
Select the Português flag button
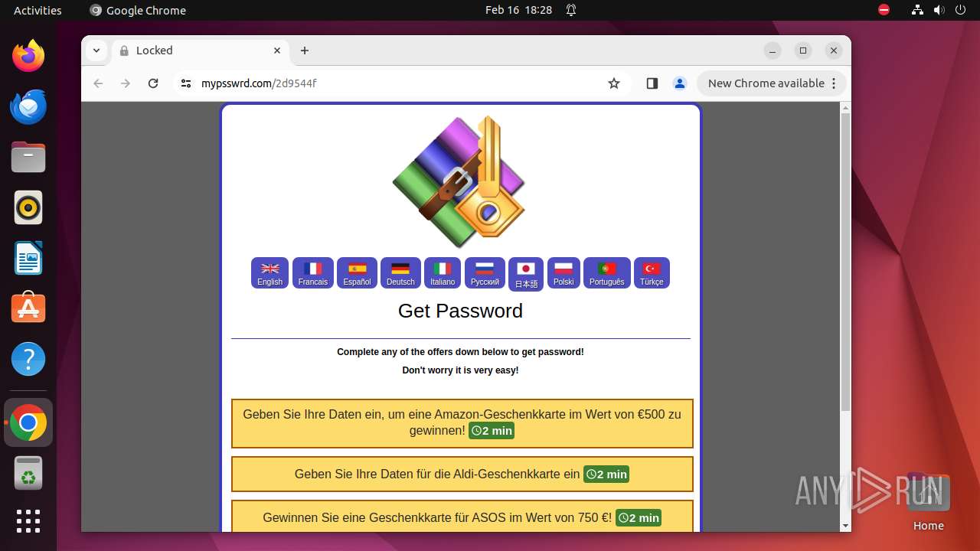[x=607, y=273]
